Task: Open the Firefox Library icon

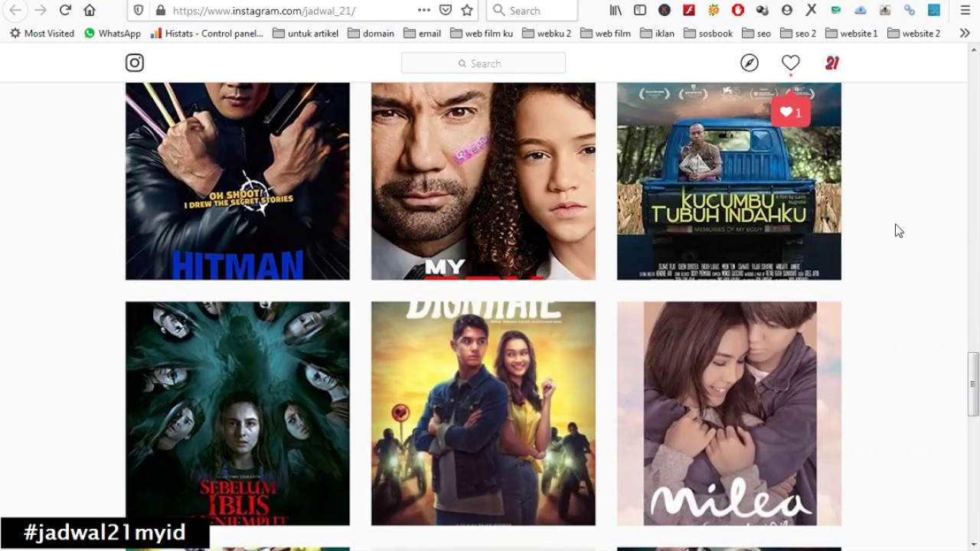Action: coord(616,10)
